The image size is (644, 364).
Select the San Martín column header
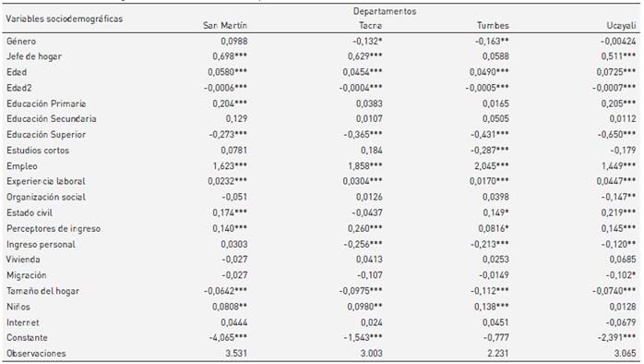[x=225, y=26]
